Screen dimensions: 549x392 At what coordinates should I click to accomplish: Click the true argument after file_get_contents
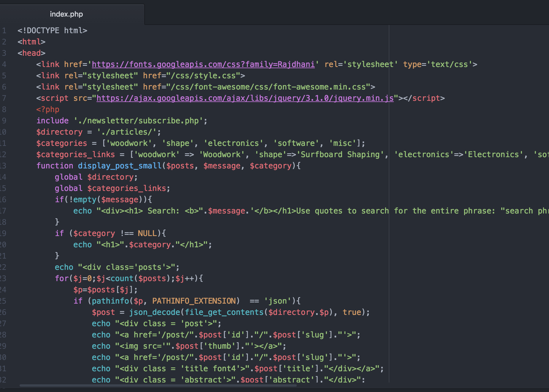(x=352, y=312)
